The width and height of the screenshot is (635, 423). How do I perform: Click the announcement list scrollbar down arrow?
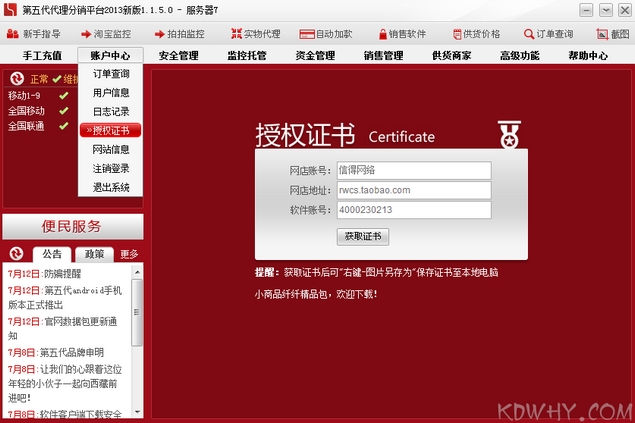(138, 414)
